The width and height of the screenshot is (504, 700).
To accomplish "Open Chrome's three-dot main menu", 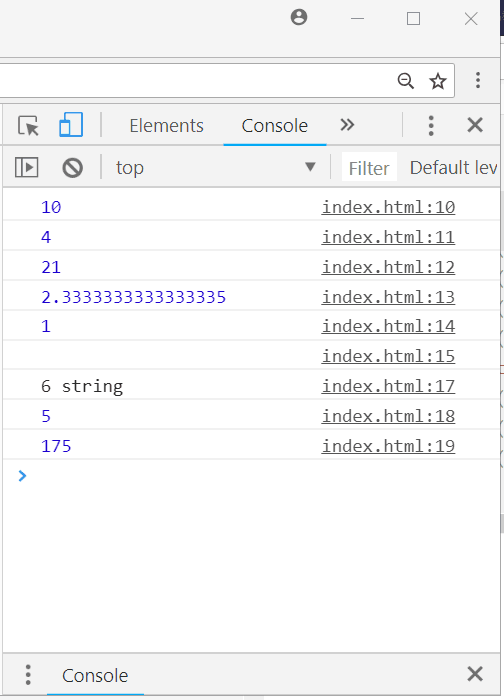I will [478, 80].
